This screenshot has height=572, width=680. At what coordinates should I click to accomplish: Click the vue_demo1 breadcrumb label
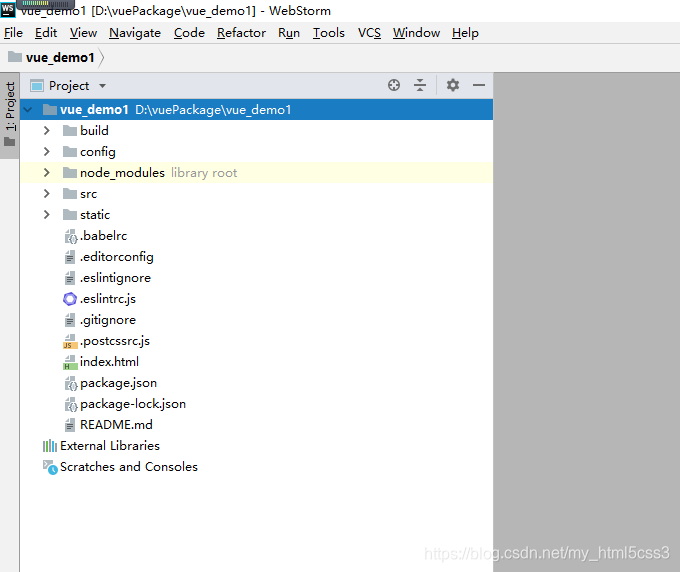pos(60,57)
